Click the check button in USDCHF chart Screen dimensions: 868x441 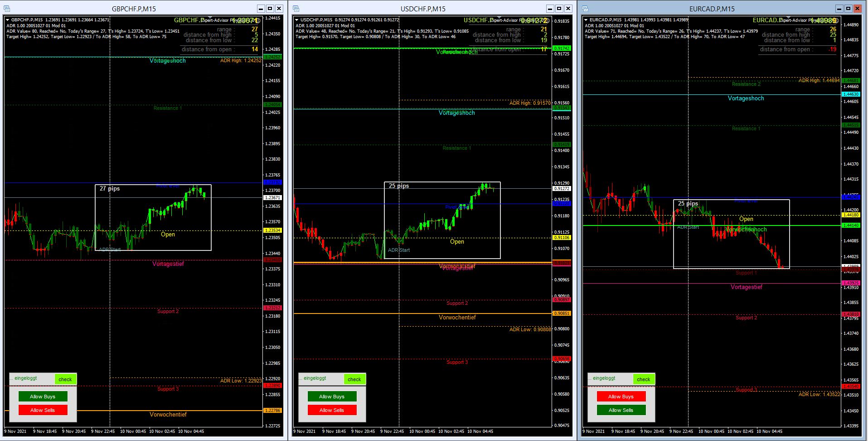pyautogui.click(x=354, y=379)
